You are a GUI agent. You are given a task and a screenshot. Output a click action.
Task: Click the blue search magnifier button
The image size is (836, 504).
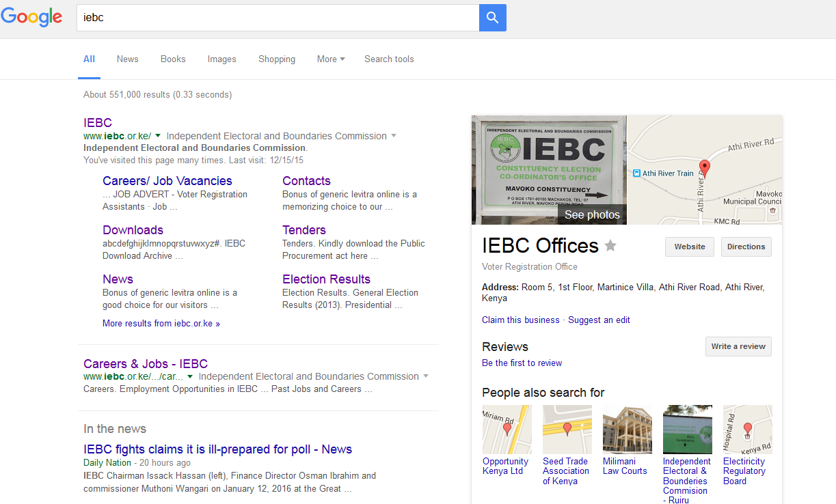pos(492,18)
